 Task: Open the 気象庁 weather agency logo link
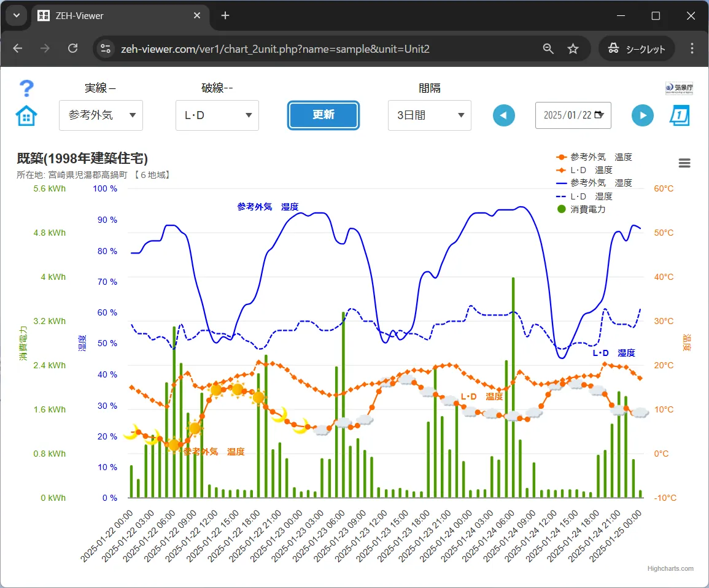(x=679, y=88)
